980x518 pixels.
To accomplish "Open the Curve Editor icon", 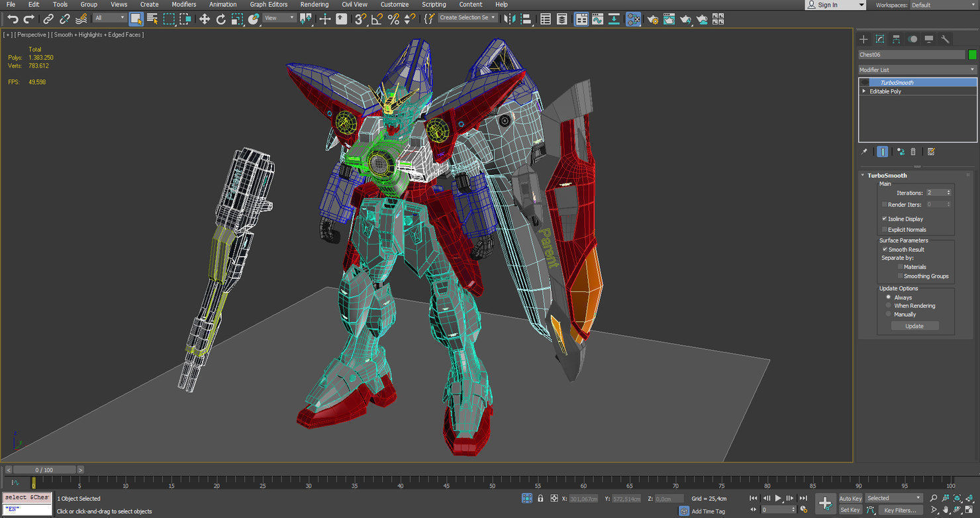I will pos(598,19).
